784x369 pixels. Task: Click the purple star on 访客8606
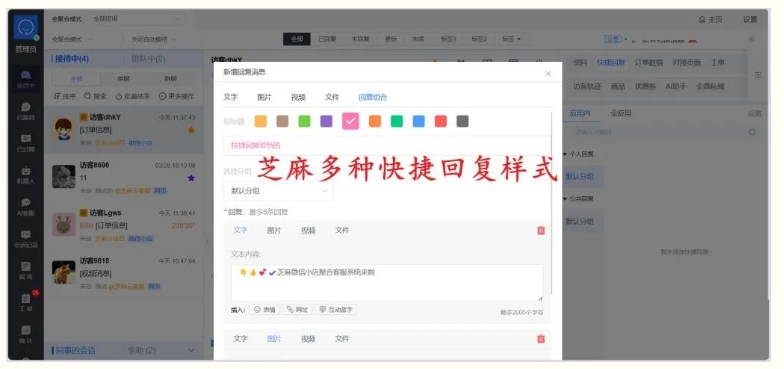pos(191,178)
